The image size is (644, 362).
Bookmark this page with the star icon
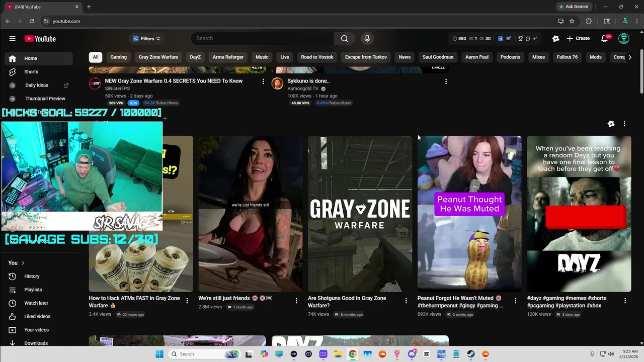572,21
